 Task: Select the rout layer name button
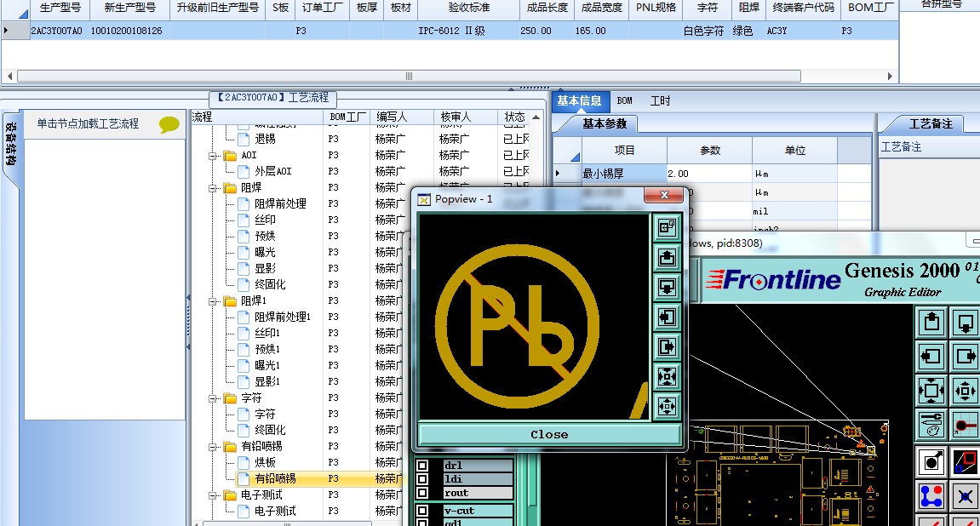pos(479,493)
